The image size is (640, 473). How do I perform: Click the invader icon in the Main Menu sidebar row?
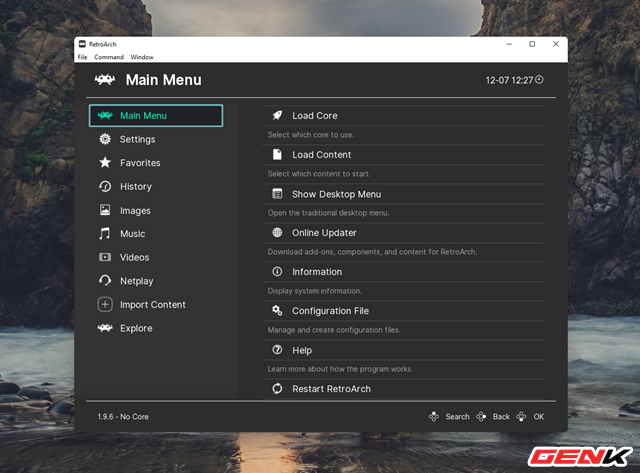click(105, 115)
